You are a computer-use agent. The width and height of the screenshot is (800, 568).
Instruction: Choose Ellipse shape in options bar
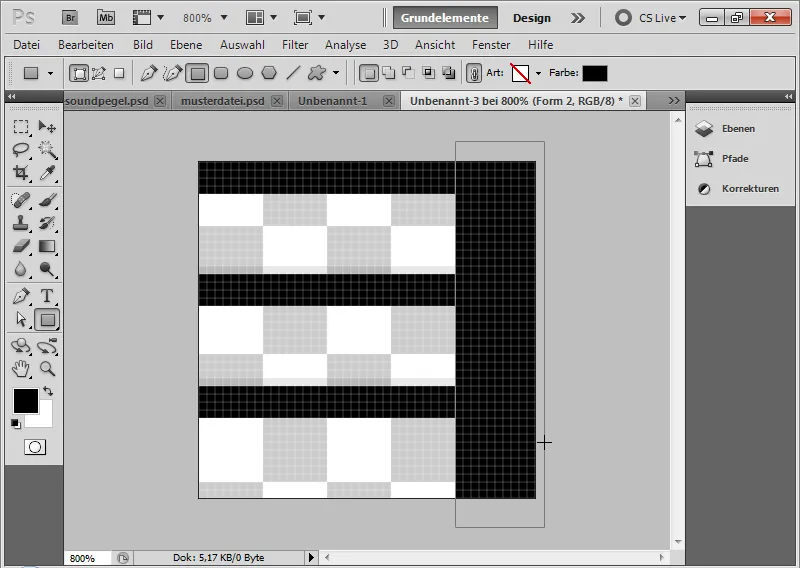point(245,73)
